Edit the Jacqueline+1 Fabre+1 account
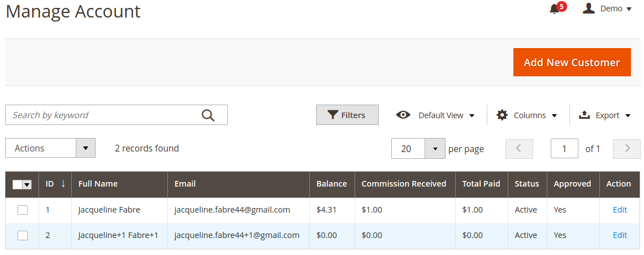Viewport: 644px width, 255px height. pyautogui.click(x=620, y=235)
